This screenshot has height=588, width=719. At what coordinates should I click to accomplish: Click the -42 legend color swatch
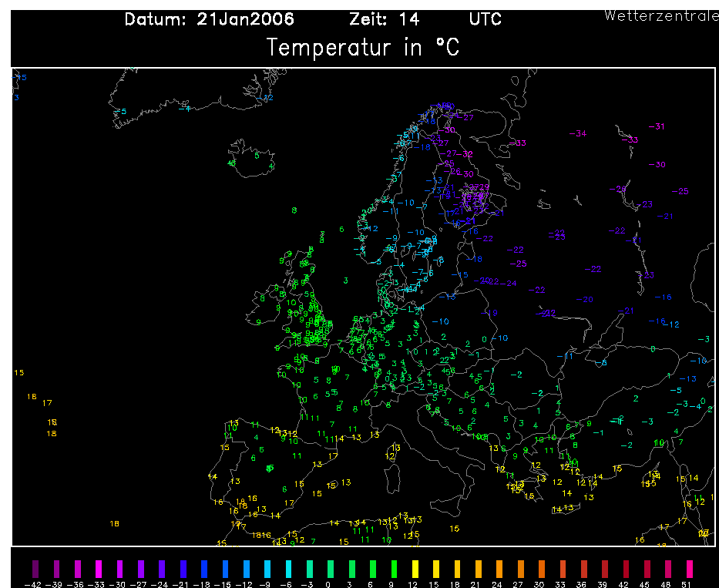tap(35, 569)
